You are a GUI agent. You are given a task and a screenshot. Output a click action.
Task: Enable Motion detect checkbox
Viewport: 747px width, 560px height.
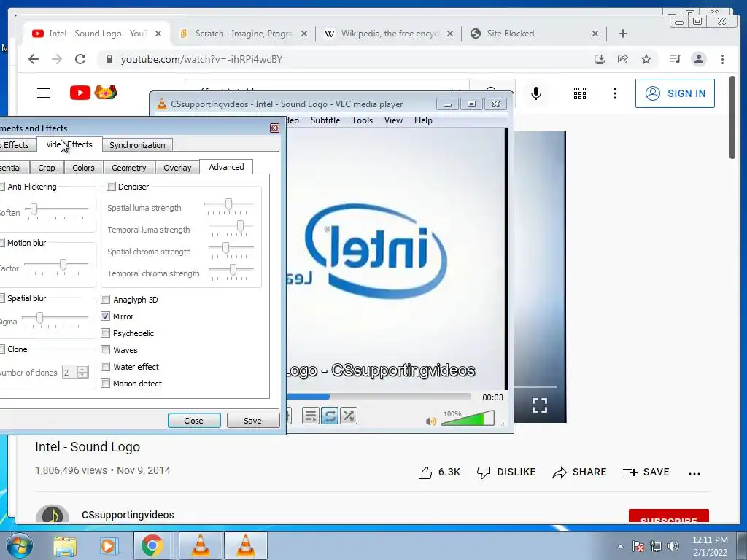tap(105, 384)
